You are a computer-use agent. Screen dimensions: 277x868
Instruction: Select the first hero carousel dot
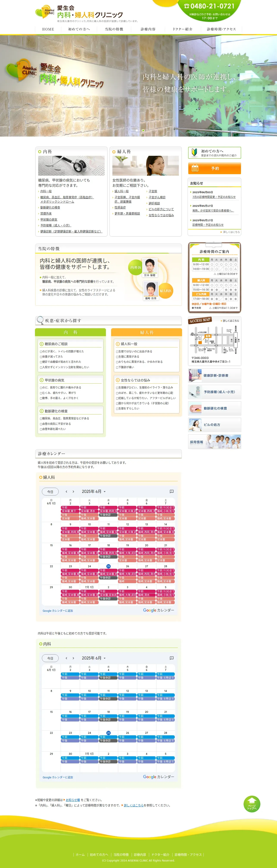coord(137,130)
